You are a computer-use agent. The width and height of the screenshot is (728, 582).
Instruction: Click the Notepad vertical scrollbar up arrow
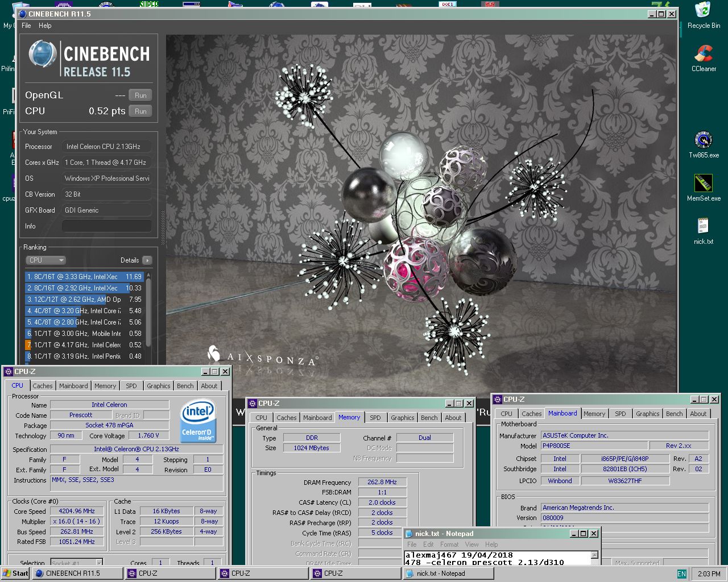[594, 555]
